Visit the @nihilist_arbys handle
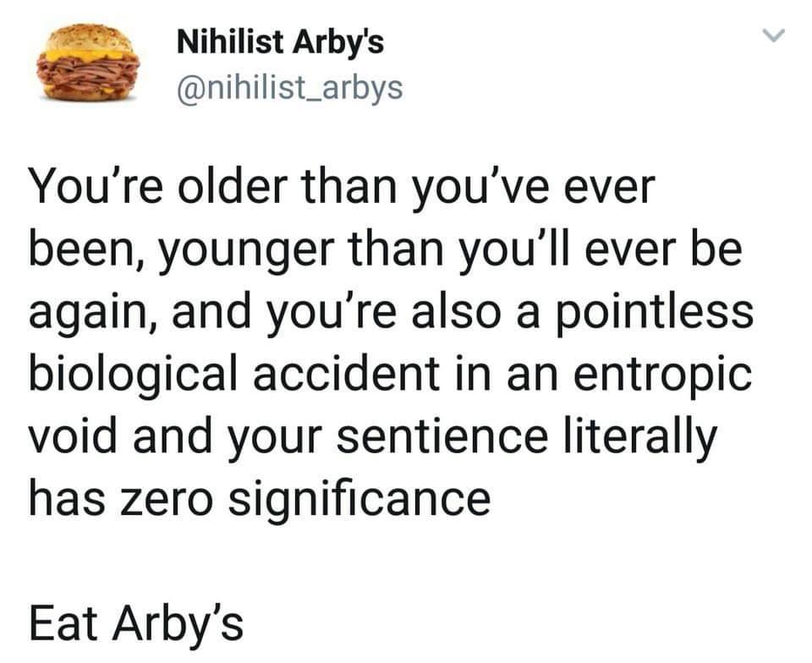 (x=288, y=86)
